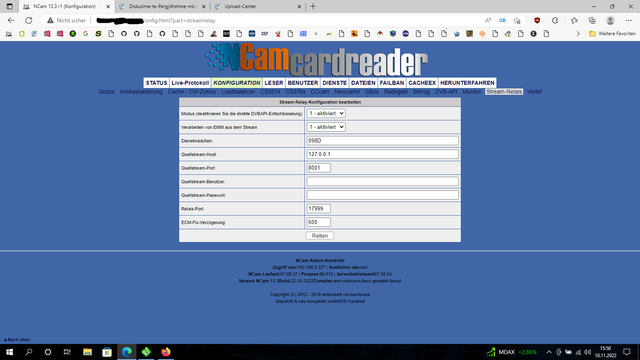Open the DIENSTE menu
The height and width of the screenshot is (360, 640).
(x=335, y=83)
